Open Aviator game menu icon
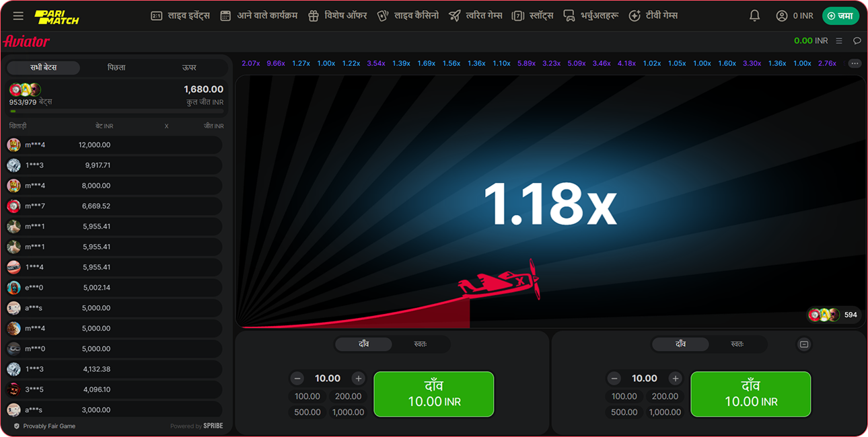The image size is (868, 437). pyautogui.click(x=839, y=41)
